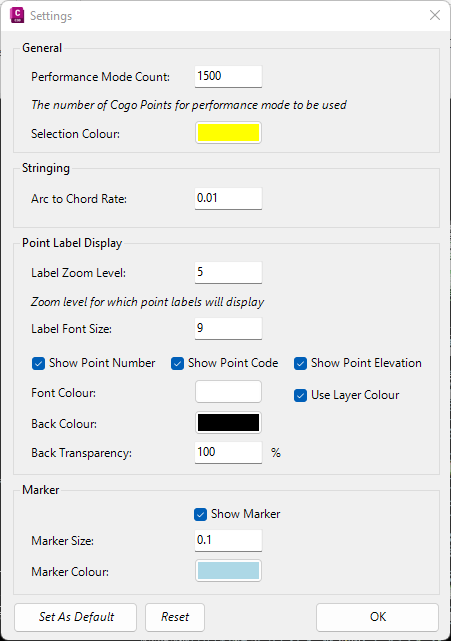Image resolution: width=451 pixels, height=641 pixels.
Task: Toggle Show Point Number checkbox
Action: tap(38, 363)
